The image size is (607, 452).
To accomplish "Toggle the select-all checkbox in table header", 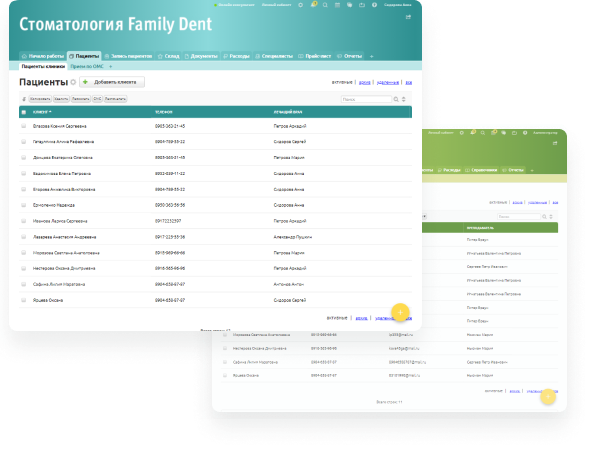I will 24,112.
